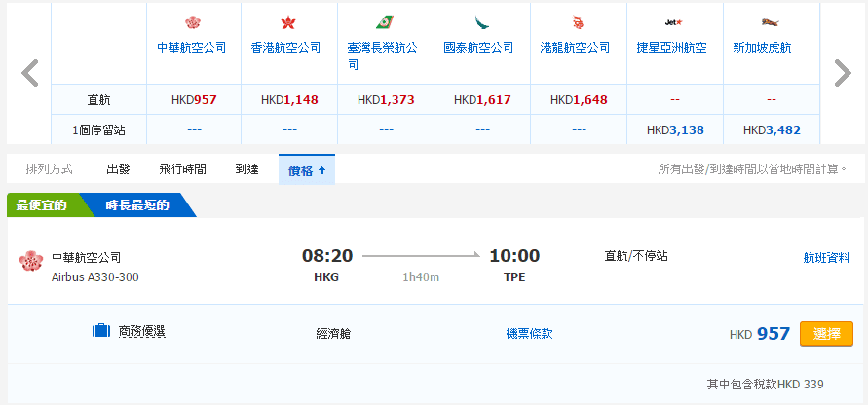Sort flights by 飛行時間
The width and height of the screenshot is (868, 405).
point(182,169)
